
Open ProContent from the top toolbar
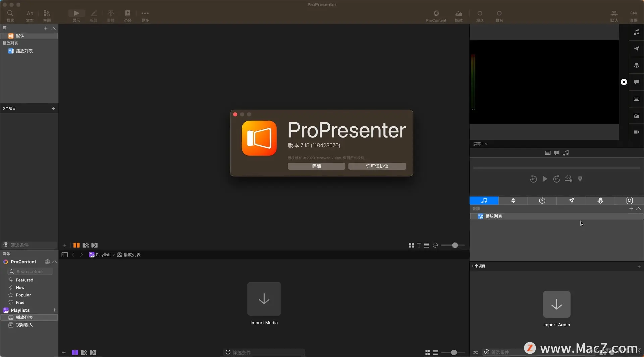click(436, 15)
